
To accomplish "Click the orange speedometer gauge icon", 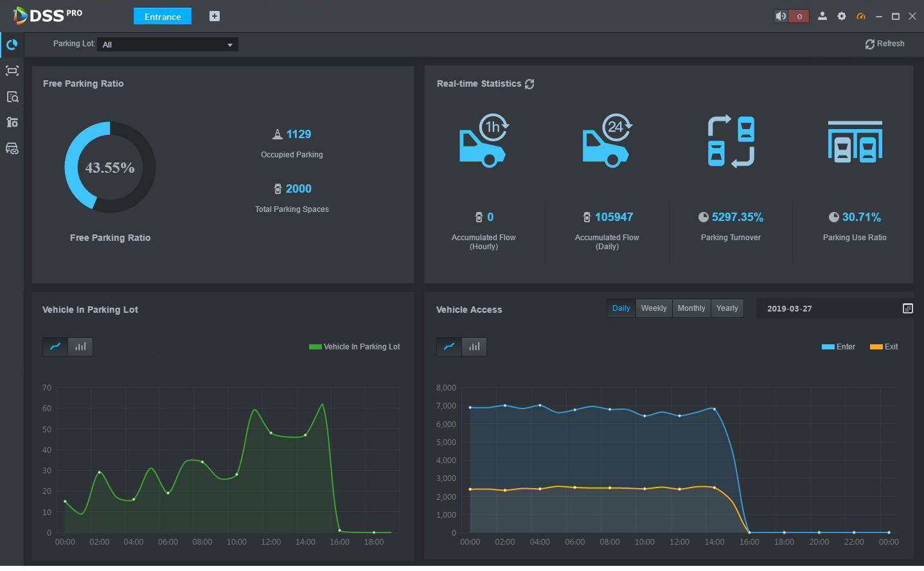I will click(861, 17).
